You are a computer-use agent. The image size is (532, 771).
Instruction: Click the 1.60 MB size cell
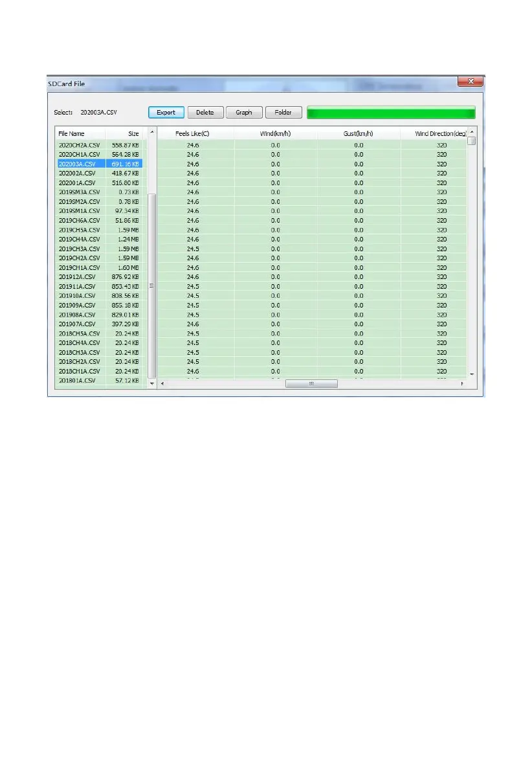[x=128, y=267]
